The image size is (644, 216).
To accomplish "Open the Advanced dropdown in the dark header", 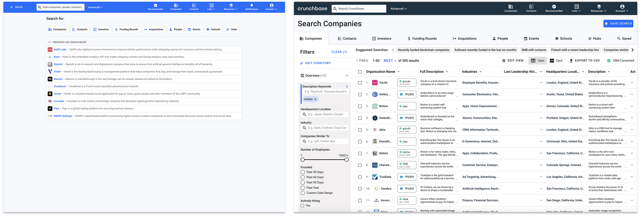I will click(398, 9).
